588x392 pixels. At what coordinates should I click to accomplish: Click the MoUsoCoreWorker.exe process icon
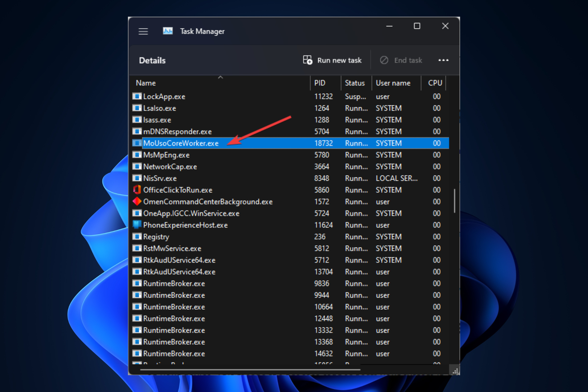[137, 143]
